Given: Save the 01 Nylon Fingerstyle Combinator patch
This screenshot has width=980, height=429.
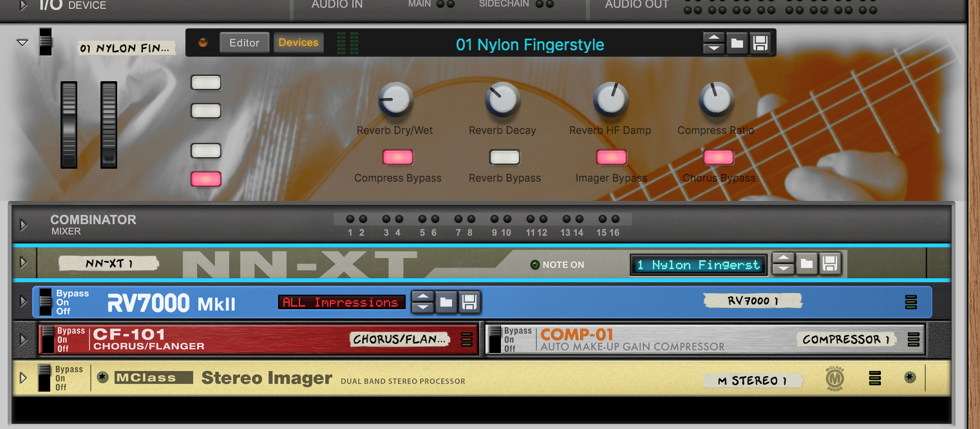Looking at the screenshot, I should coord(760,43).
